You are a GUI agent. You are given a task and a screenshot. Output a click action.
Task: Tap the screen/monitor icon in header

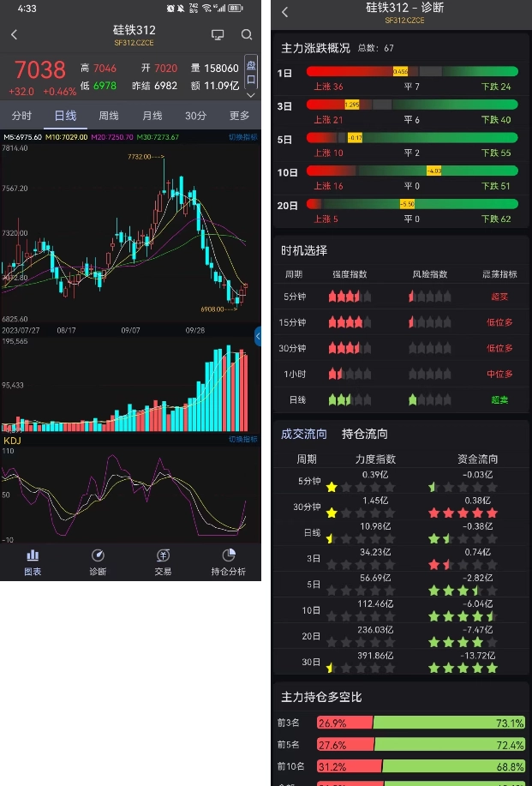218,35
